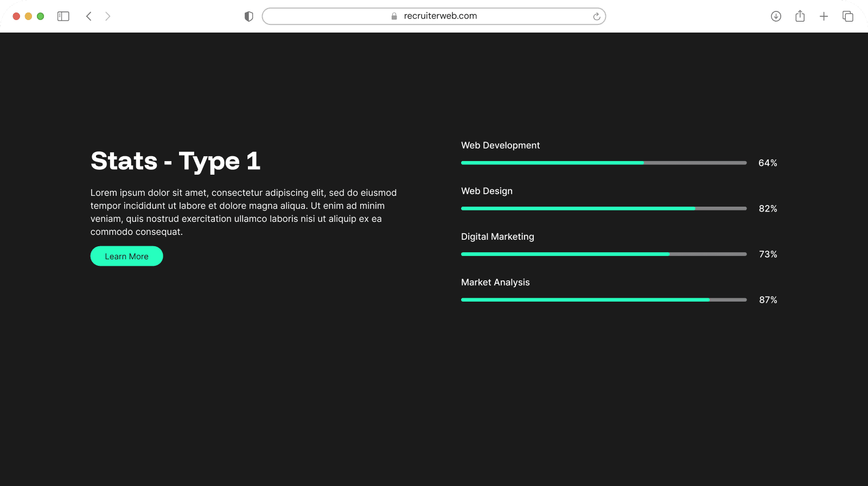Show the downloads list
868x486 pixels.
pos(776,16)
